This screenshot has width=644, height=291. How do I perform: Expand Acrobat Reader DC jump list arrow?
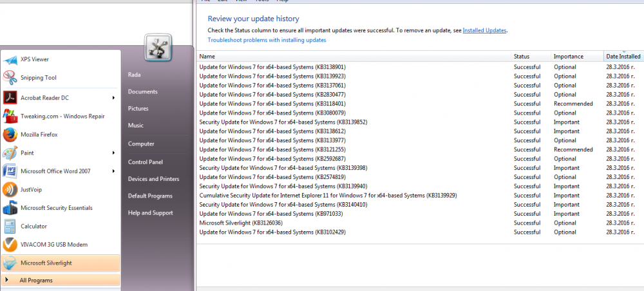113,98
